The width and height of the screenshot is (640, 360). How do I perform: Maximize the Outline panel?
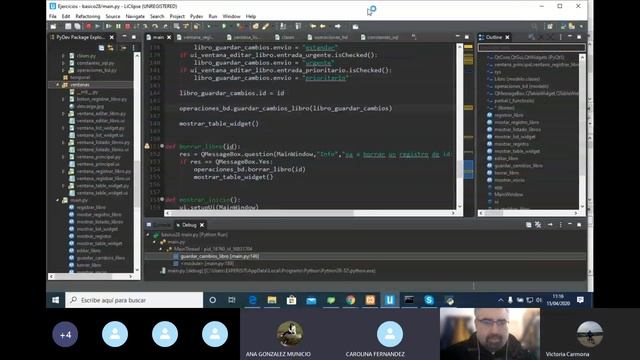[x=579, y=37]
